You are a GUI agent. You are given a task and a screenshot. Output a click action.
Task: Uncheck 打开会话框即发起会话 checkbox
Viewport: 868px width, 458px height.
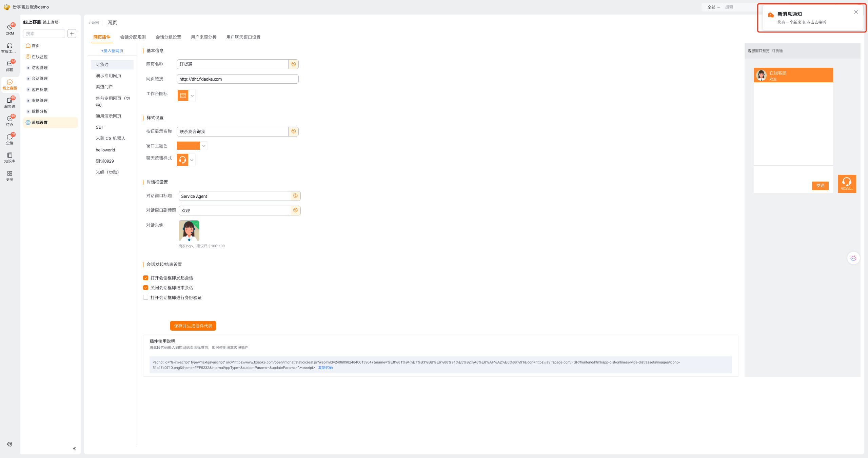(146, 278)
